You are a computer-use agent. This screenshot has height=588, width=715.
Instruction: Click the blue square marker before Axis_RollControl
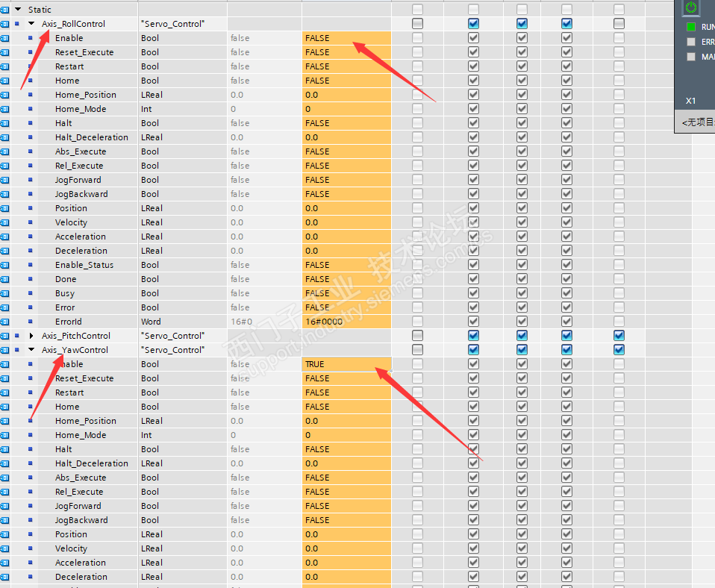point(17,24)
